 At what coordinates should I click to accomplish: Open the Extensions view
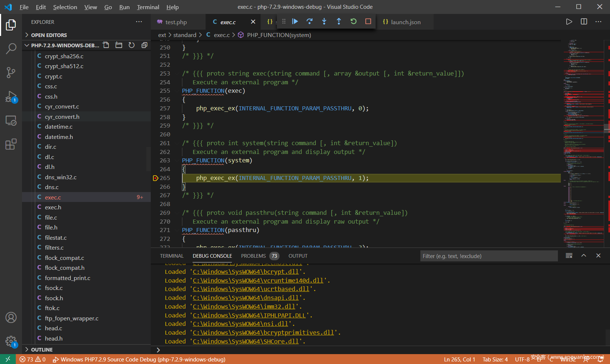click(x=11, y=144)
